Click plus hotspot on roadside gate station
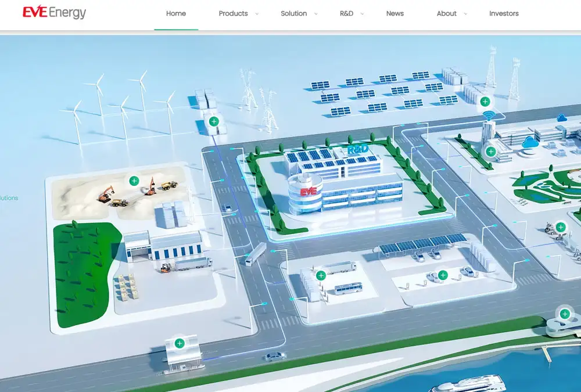This screenshot has height=392, width=581. click(180, 343)
